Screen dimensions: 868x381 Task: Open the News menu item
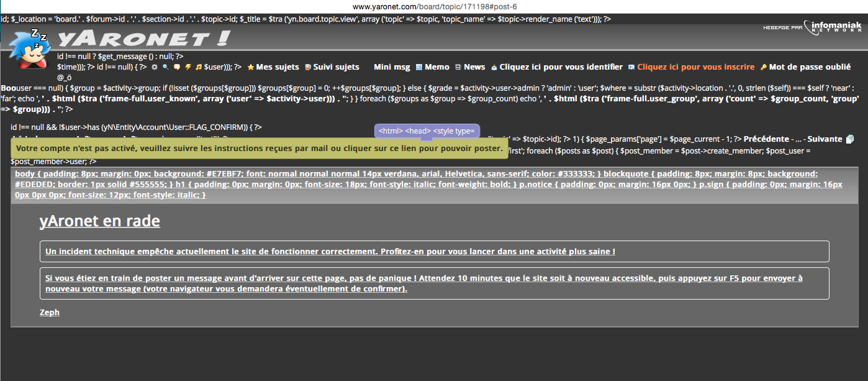474,67
